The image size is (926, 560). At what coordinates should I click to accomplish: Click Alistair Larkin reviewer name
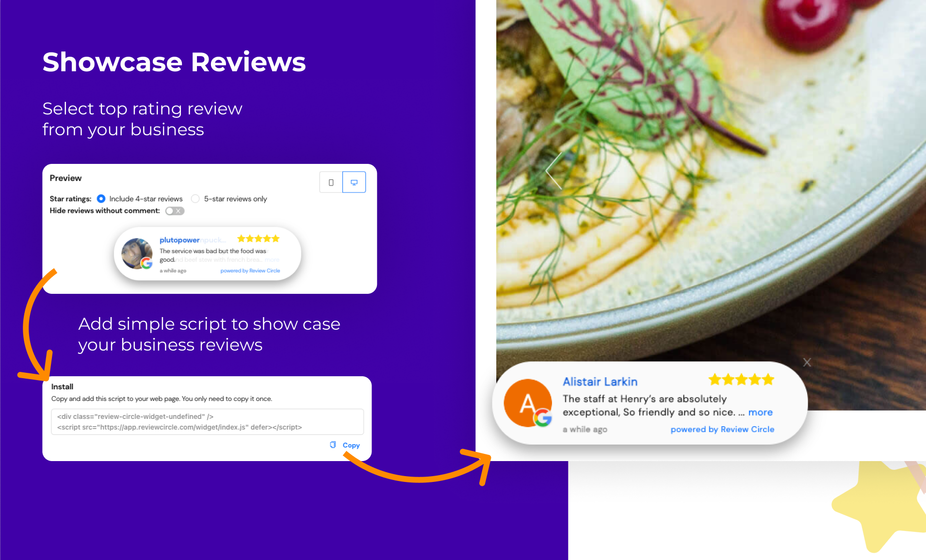click(x=600, y=382)
